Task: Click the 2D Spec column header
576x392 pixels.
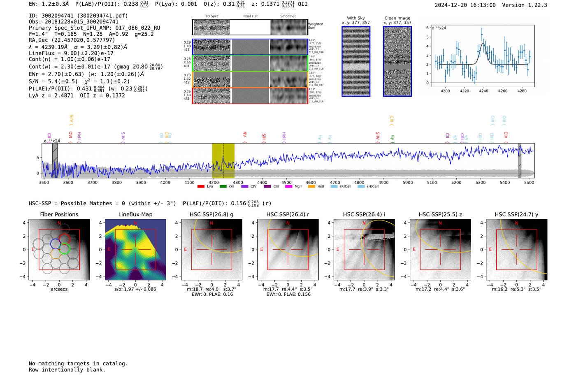Action: (212, 16)
